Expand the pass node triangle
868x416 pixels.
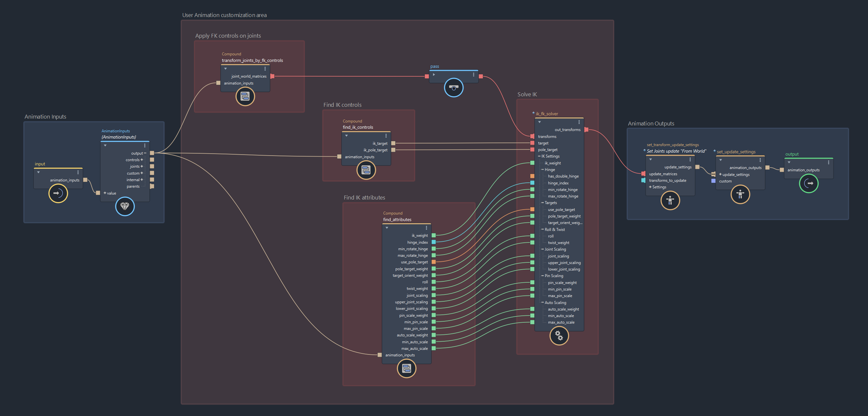coord(434,75)
